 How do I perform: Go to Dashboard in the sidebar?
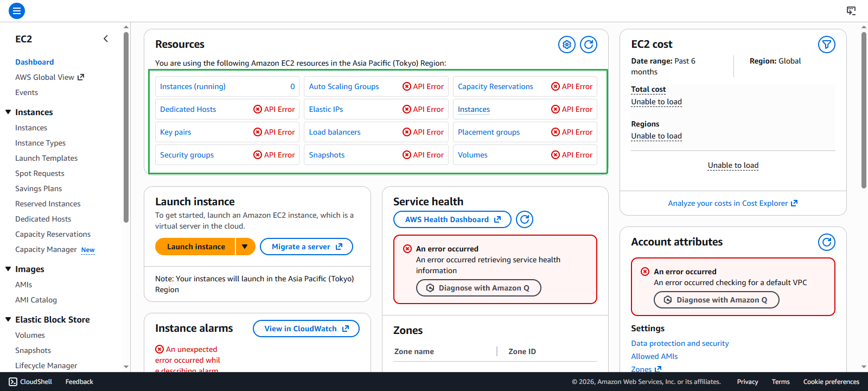pyautogui.click(x=35, y=62)
